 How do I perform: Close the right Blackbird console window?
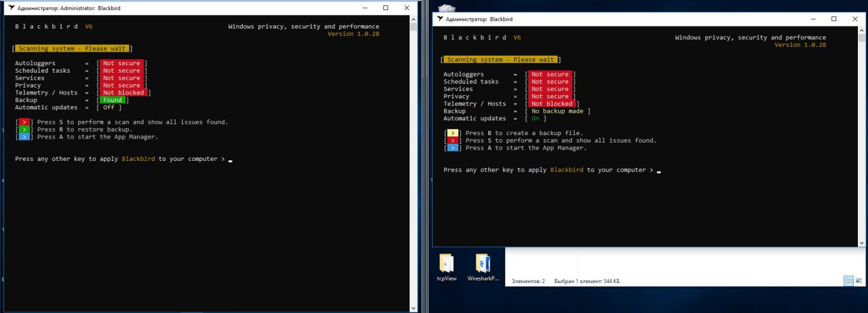(x=852, y=19)
